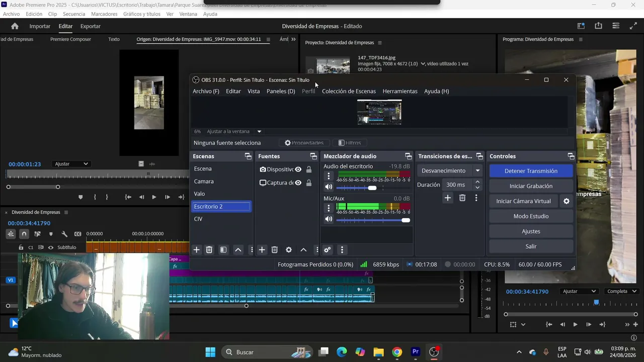644x362 pixels.
Task: Open timeline display settings wrench
Action: 64,234
